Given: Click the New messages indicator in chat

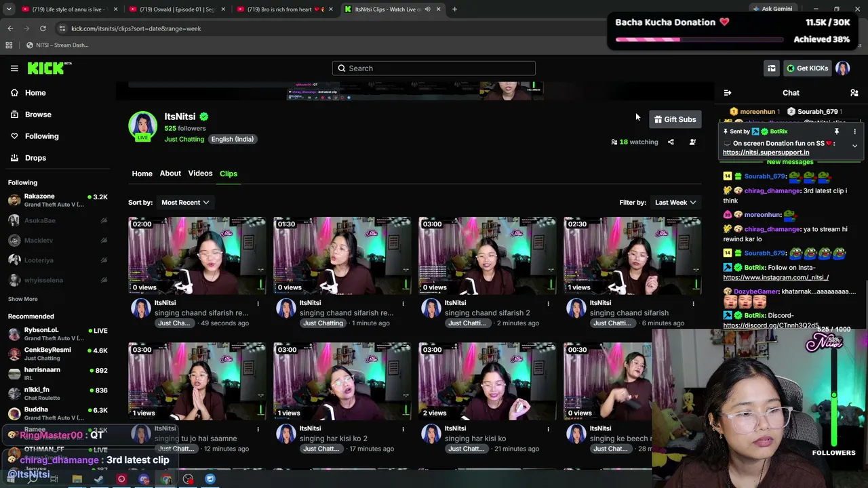Looking at the screenshot, I should pyautogui.click(x=790, y=162).
